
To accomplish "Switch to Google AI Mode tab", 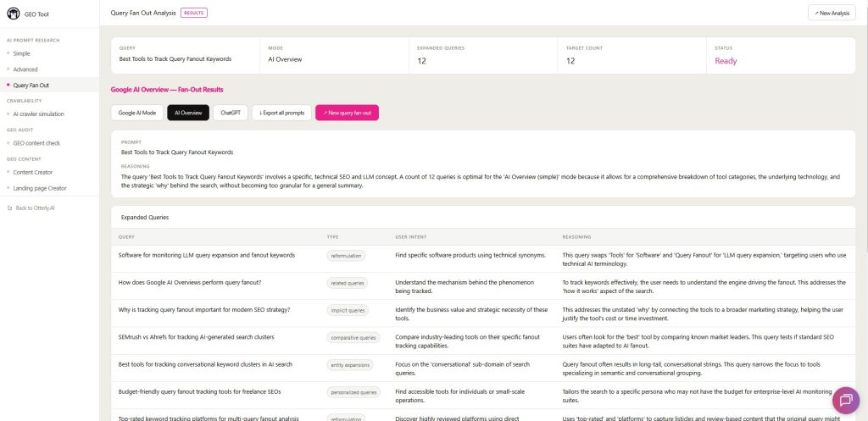I will pyautogui.click(x=137, y=113).
